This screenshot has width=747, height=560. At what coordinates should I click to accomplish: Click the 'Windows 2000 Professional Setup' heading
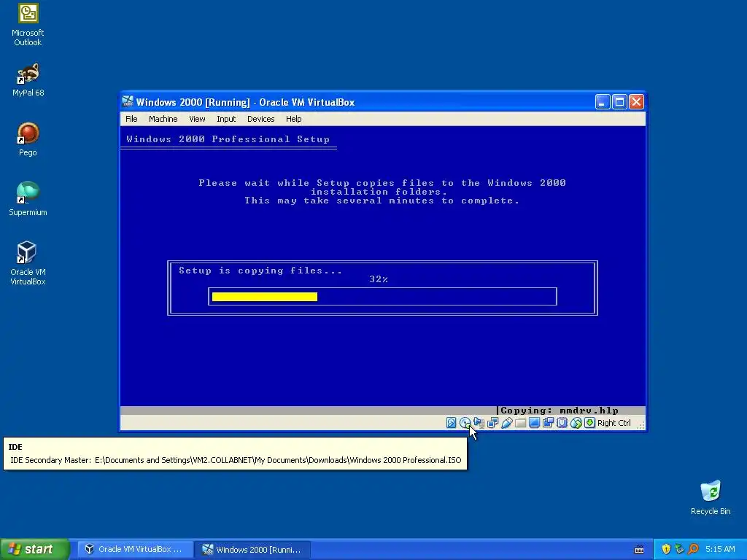pyautogui.click(x=228, y=139)
